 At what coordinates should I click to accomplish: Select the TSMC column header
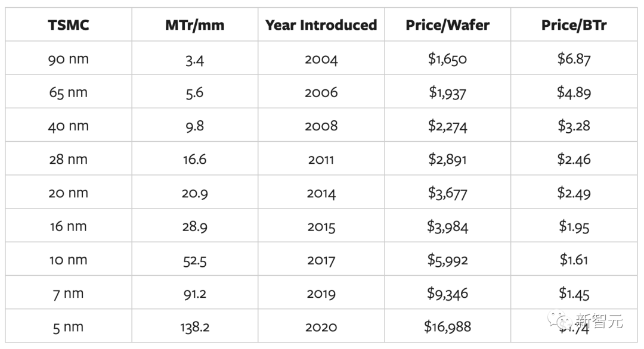pyautogui.click(x=69, y=26)
